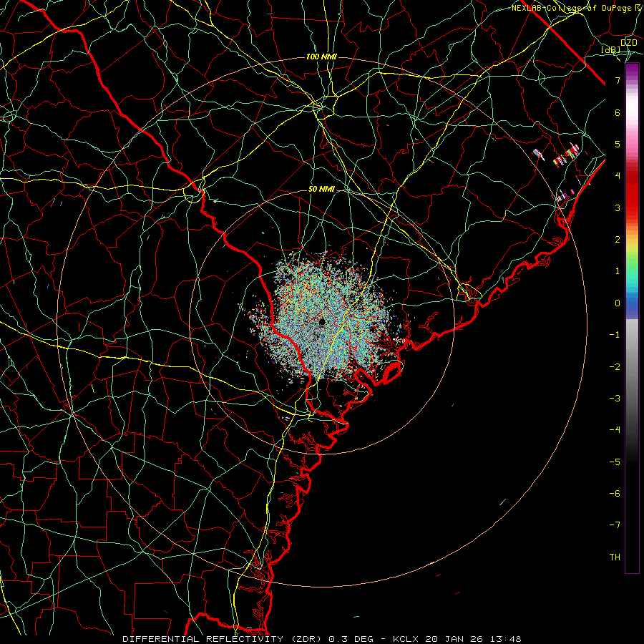Click the -6 dB tick label
644x644 pixels.
(x=615, y=494)
